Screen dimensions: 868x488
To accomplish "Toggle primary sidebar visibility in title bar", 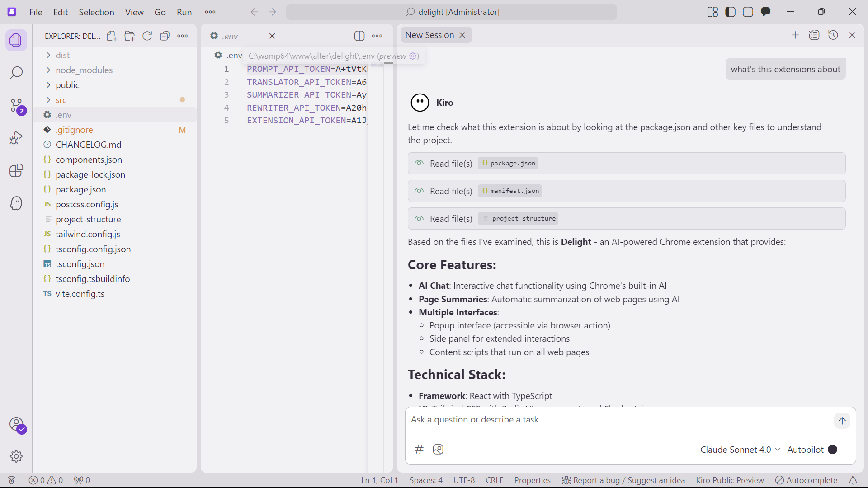I will coord(730,12).
